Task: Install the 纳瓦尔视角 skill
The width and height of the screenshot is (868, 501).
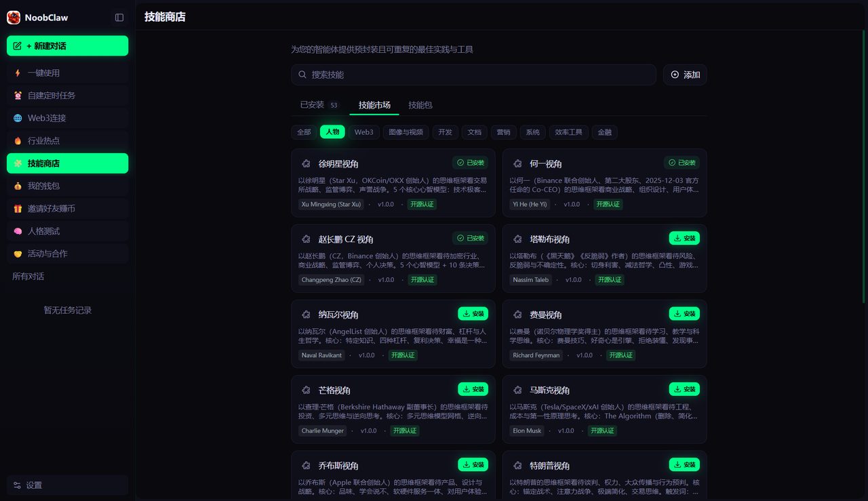Action: tap(473, 314)
